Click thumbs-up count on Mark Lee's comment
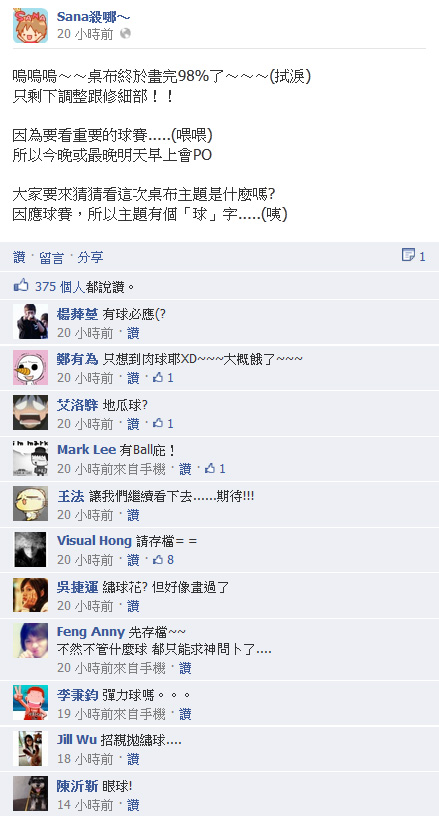Image resolution: width=439 pixels, height=817 pixels. [215, 468]
